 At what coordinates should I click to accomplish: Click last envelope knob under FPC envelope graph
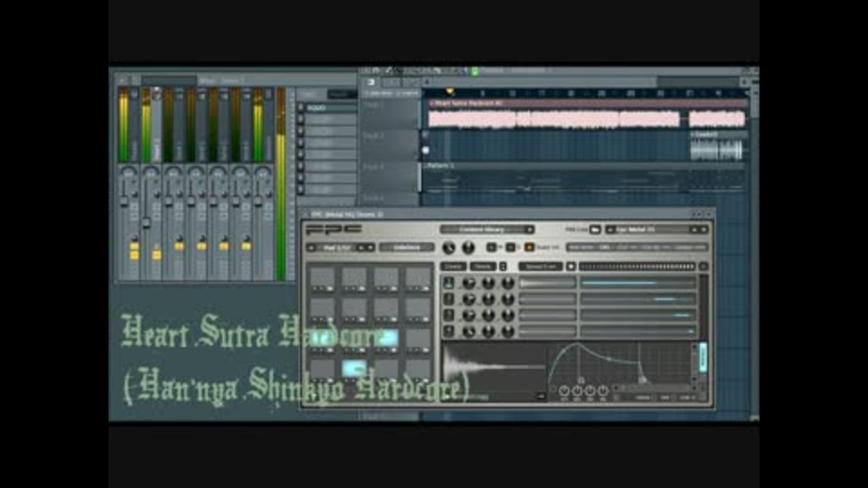pyautogui.click(x=603, y=390)
